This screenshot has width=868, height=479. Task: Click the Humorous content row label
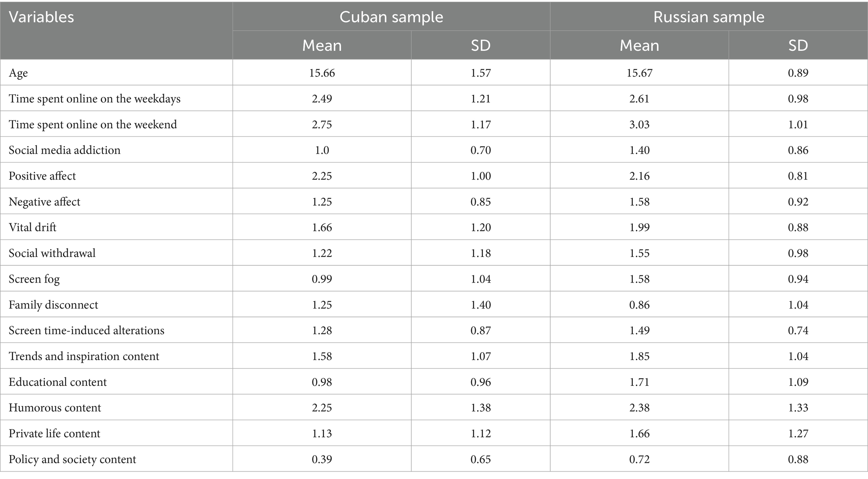tap(55, 408)
